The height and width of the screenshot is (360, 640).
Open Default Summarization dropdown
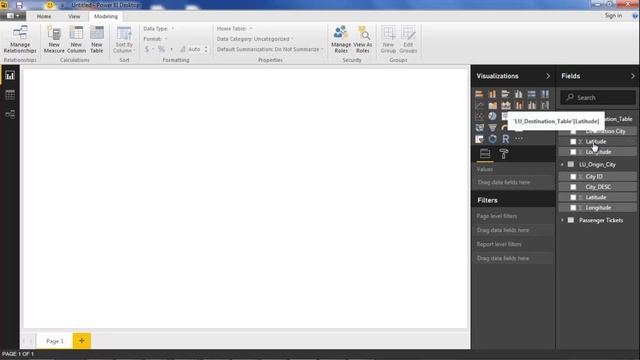coord(270,49)
